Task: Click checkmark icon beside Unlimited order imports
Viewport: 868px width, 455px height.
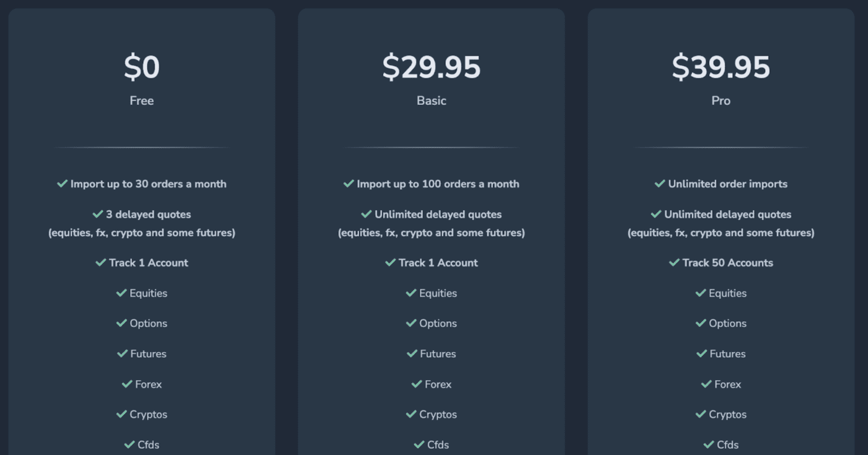Action: point(660,184)
